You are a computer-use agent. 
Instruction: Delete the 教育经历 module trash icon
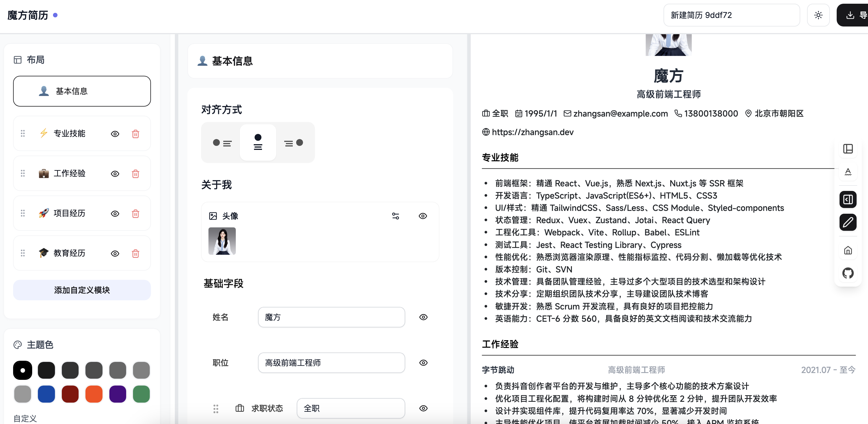pyautogui.click(x=136, y=253)
